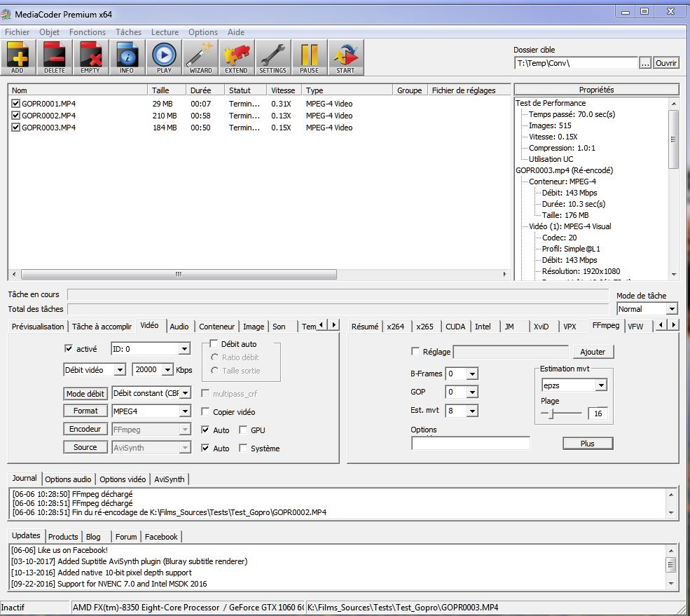Open the INFO toolbar icon
690x616 pixels.
pyautogui.click(x=127, y=57)
